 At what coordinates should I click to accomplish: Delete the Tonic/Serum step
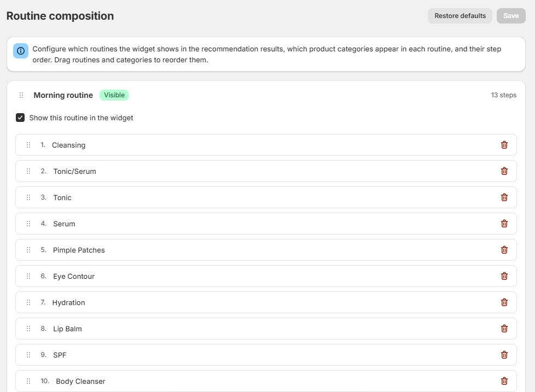[x=504, y=171]
